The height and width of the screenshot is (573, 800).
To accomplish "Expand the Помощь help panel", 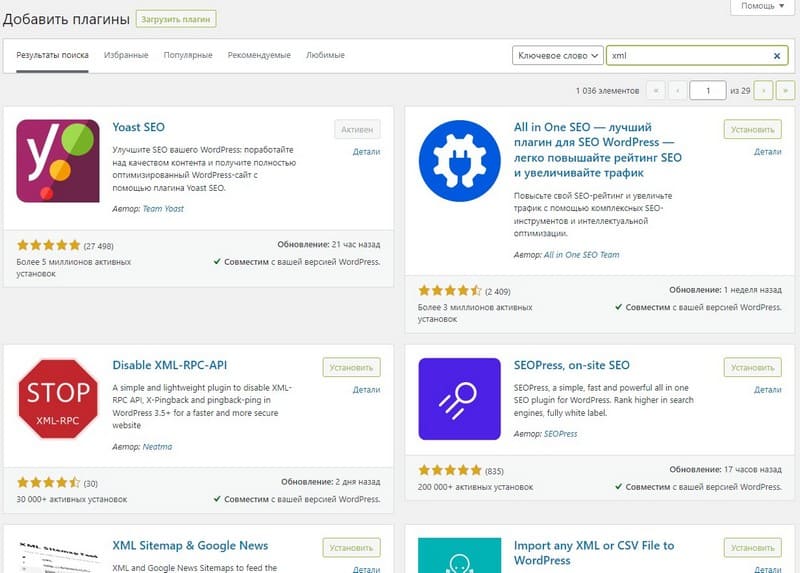I will point(762,6).
